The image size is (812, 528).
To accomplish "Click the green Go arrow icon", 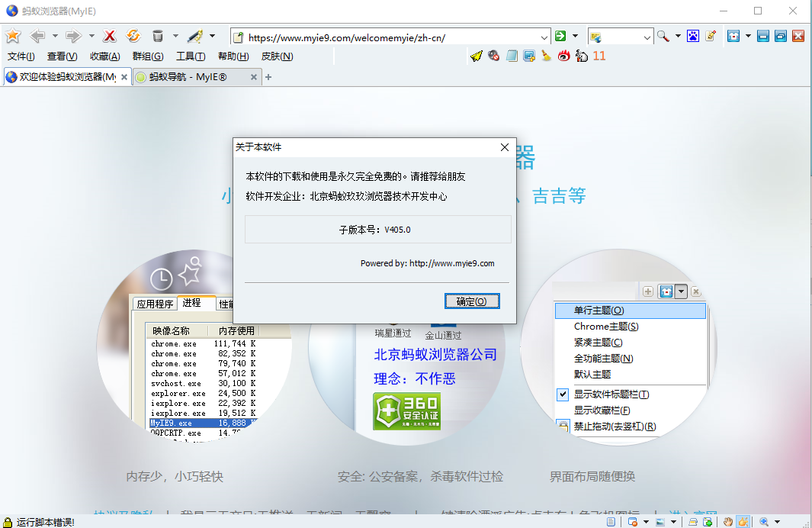I will pyautogui.click(x=560, y=36).
